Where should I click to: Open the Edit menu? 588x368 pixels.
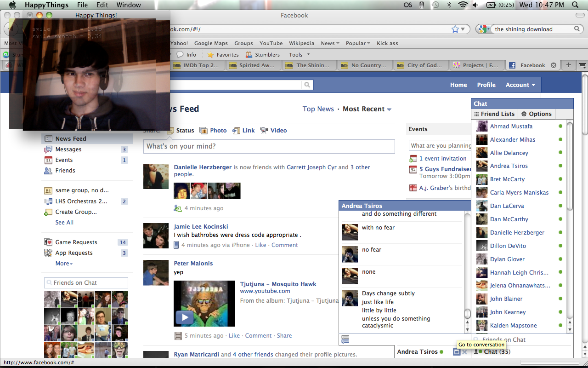click(x=102, y=5)
